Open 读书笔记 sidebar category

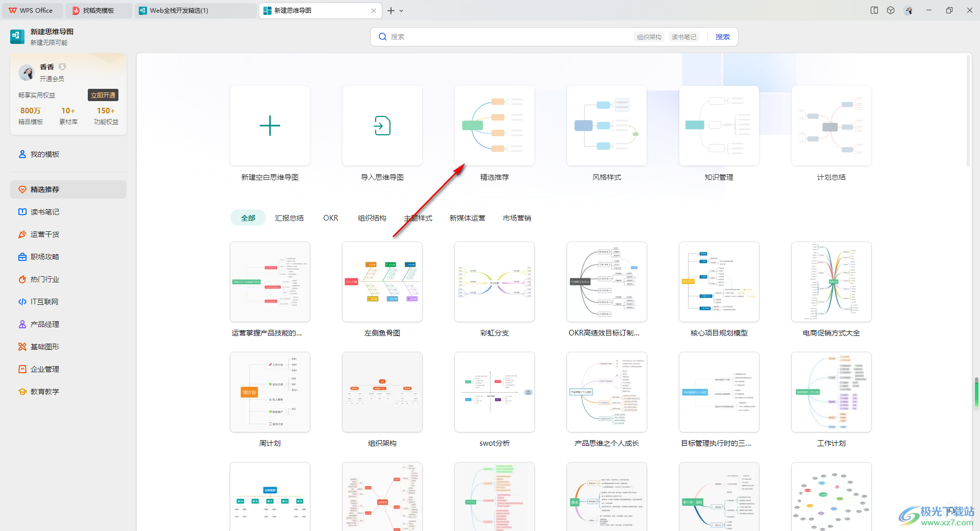[x=68, y=212]
